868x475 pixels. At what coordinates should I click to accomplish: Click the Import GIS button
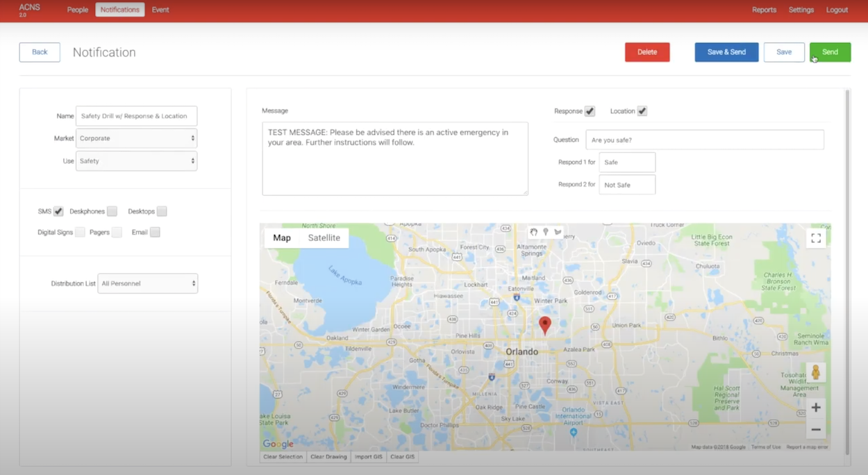tap(369, 457)
